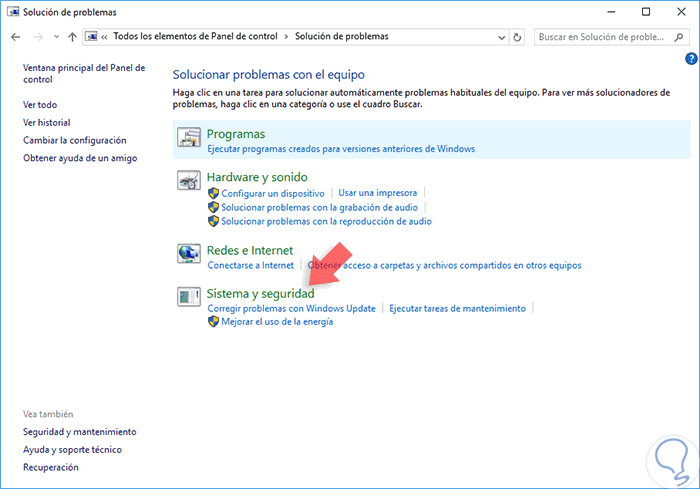Minimize the Solución de problemas window
The image size is (700, 489).
[x=611, y=12]
